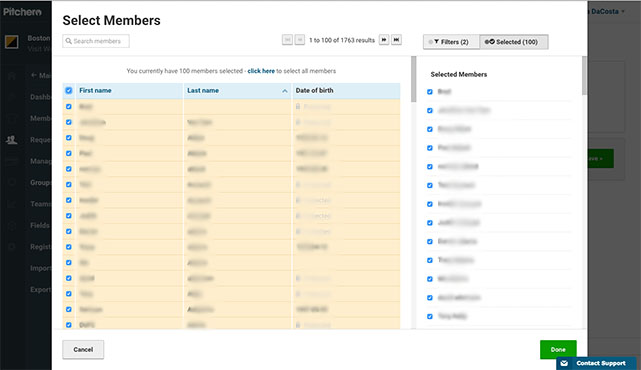
Task: Open the Contact Support widget
Action: point(596,363)
